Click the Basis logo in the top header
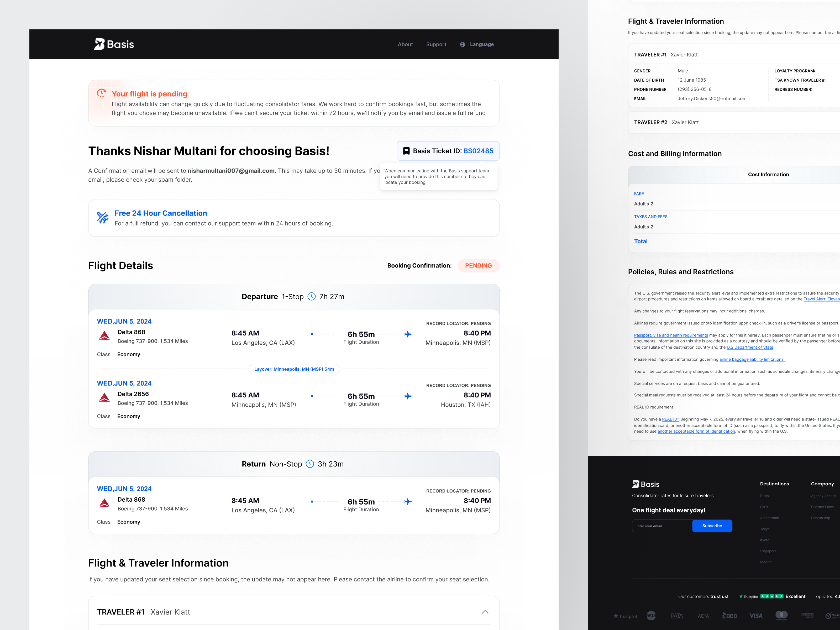840x630 pixels. (x=114, y=44)
